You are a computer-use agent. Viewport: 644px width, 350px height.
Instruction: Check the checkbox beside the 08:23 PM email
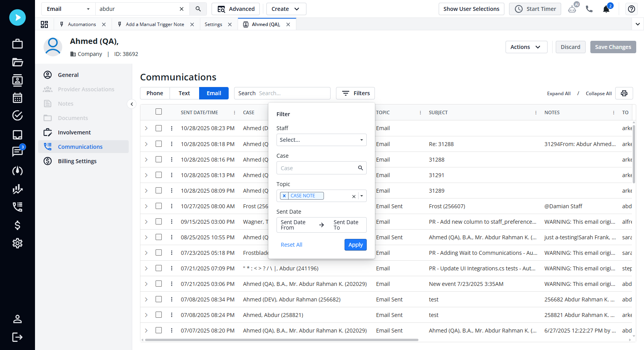(159, 128)
